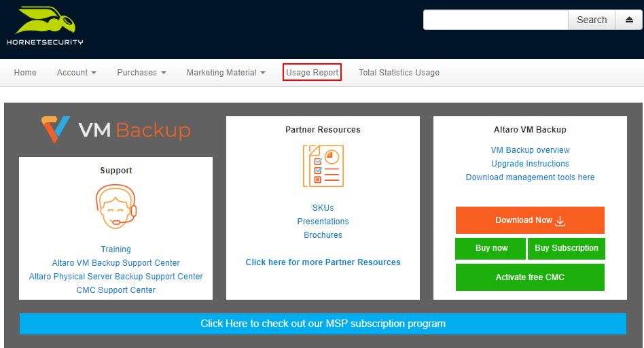Viewport: 644px width, 348px height.
Task: Click the Search button
Action: tap(592, 20)
